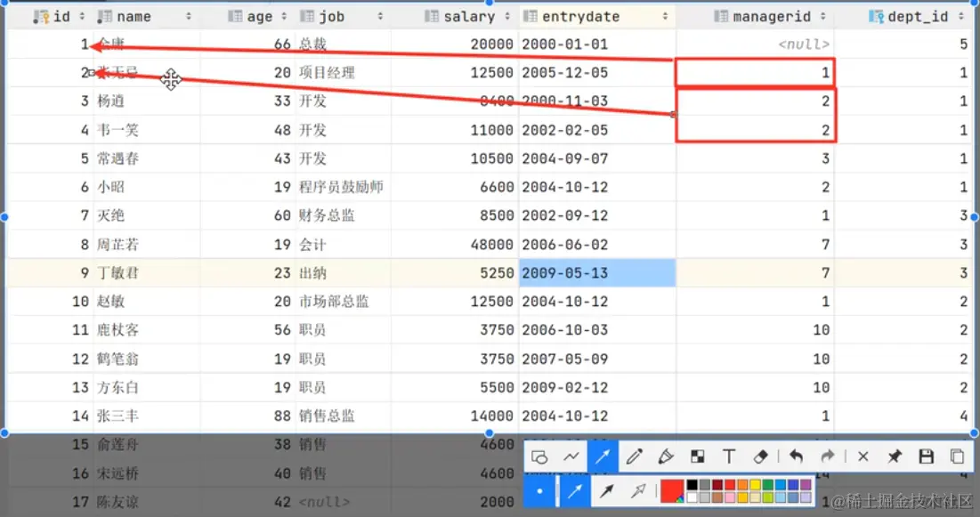Select the rectangle and ellipse shape tool
The image size is (980, 517).
(539, 457)
